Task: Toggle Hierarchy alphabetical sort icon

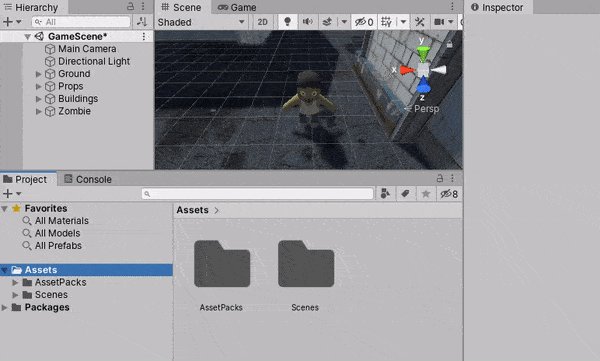Action: tap(142, 22)
